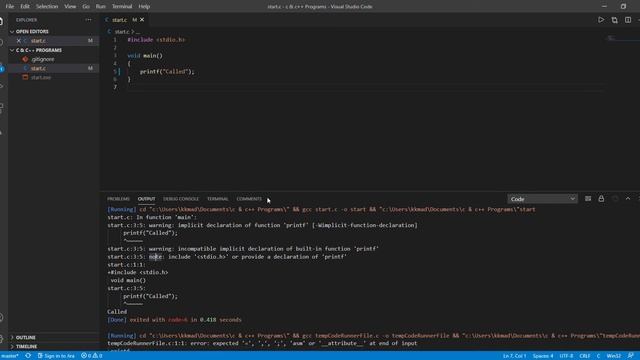Open changes compare icon in editor toolbar

(614, 20)
